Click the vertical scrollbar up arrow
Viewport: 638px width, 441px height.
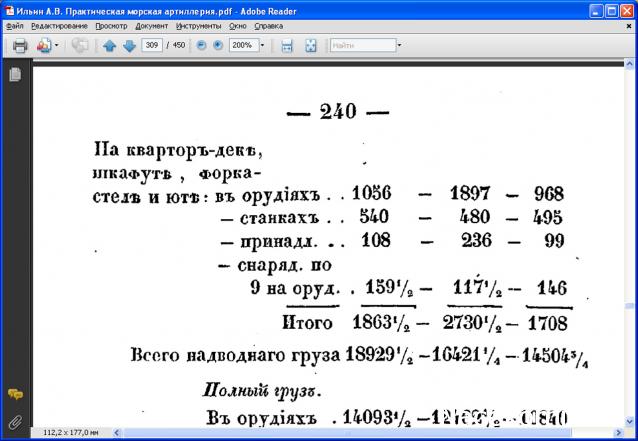tap(629, 64)
